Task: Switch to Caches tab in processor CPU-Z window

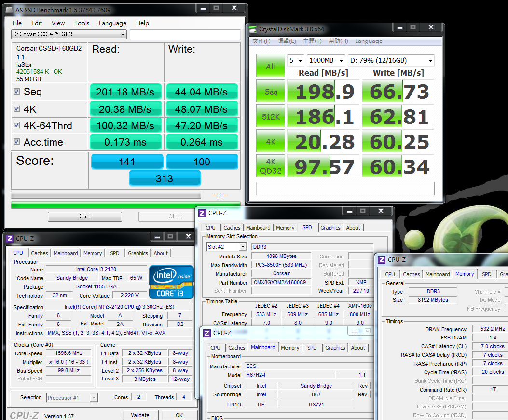Action: (40, 253)
